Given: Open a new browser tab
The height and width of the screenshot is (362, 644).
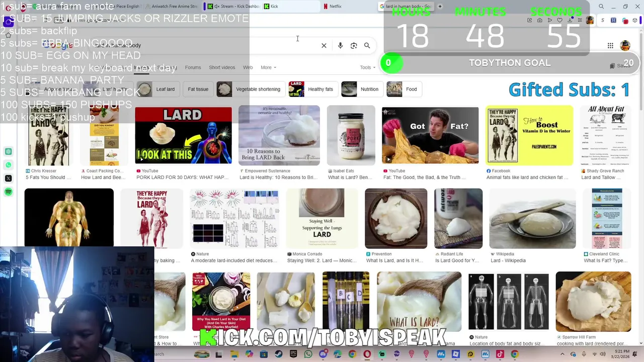Looking at the screenshot, I should point(440,7).
